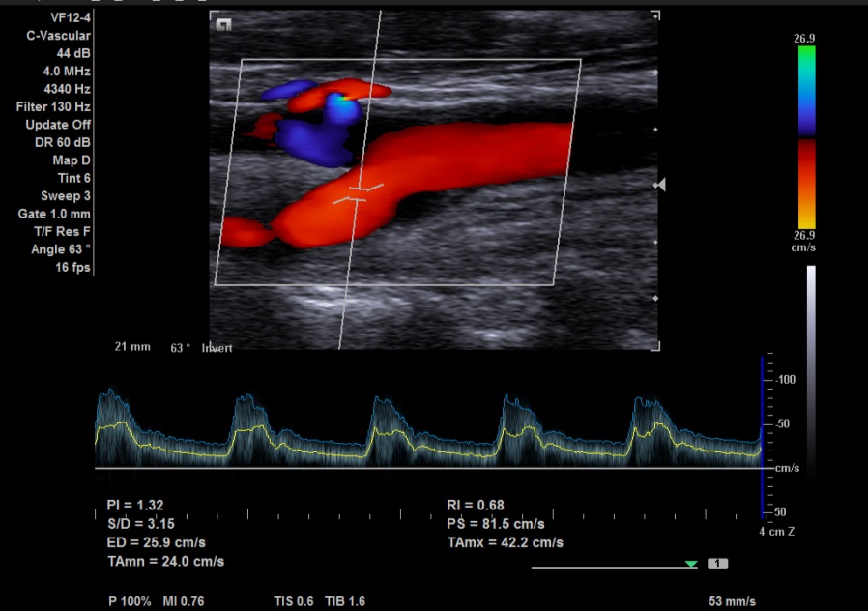Click the Doppler sample gate in the vessel
The image size is (868, 611).
coord(358,192)
